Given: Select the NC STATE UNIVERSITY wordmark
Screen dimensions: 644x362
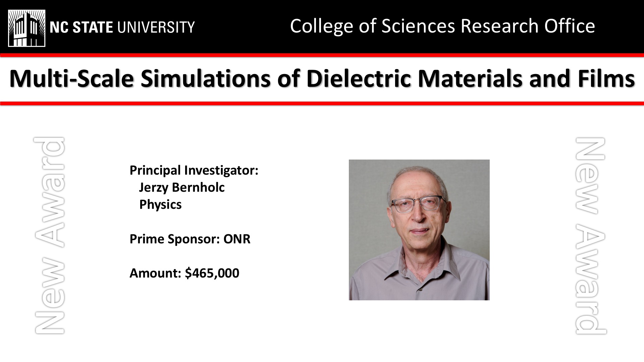Looking at the screenshot, I should 122,27.
